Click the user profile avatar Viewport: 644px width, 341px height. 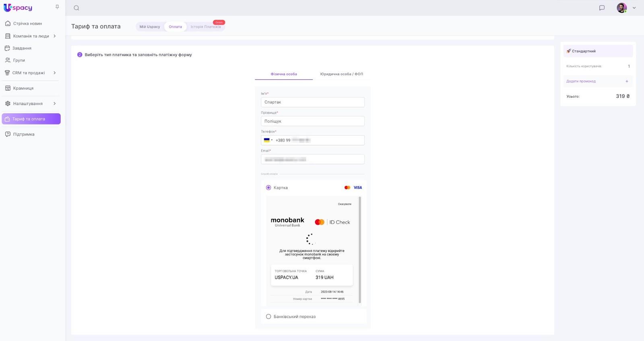(622, 8)
